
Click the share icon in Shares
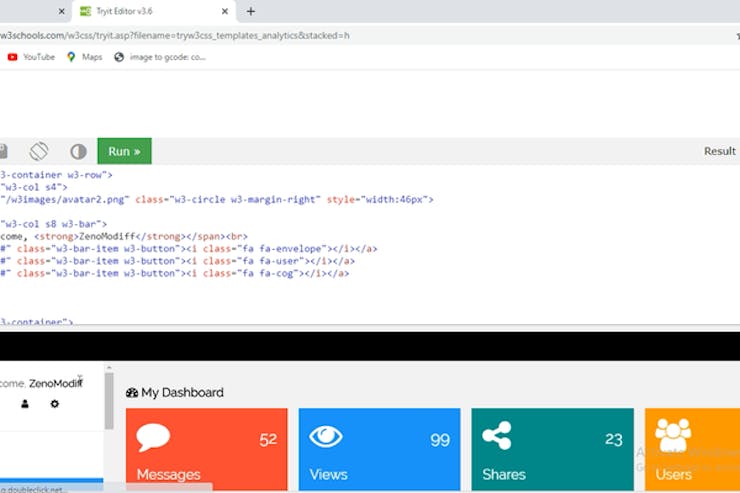click(497, 435)
